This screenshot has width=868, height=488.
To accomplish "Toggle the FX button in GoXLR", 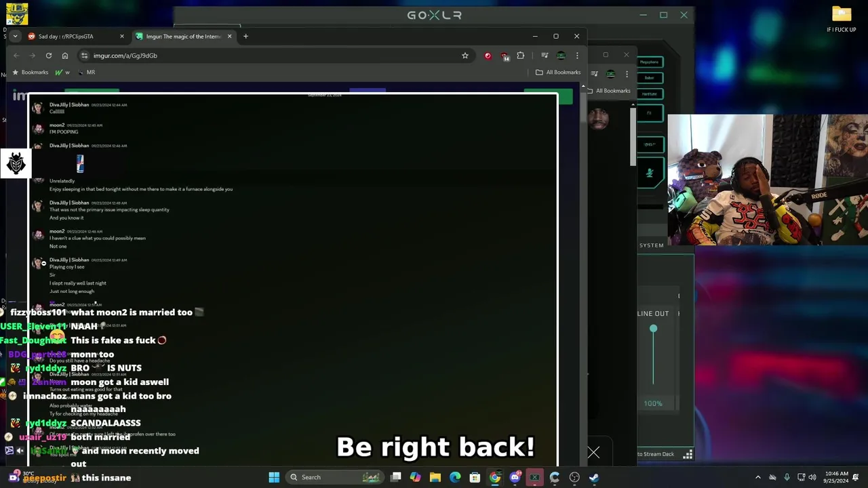I will pyautogui.click(x=650, y=113).
